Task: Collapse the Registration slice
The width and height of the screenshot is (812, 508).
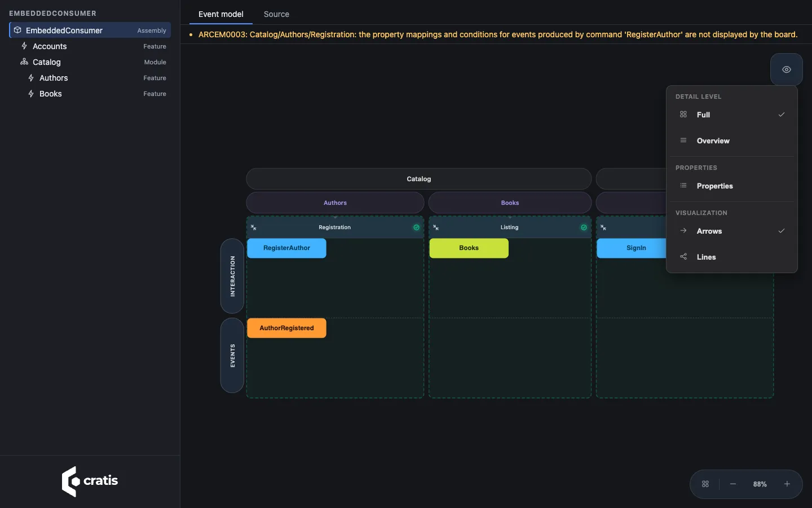Action: tap(254, 227)
